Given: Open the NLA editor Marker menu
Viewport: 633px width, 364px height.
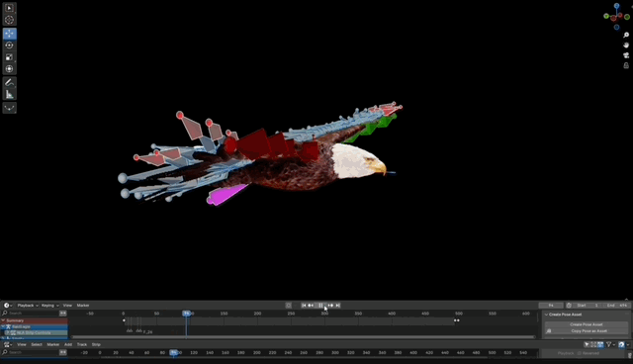Looking at the screenshot, I should point(52,344).
